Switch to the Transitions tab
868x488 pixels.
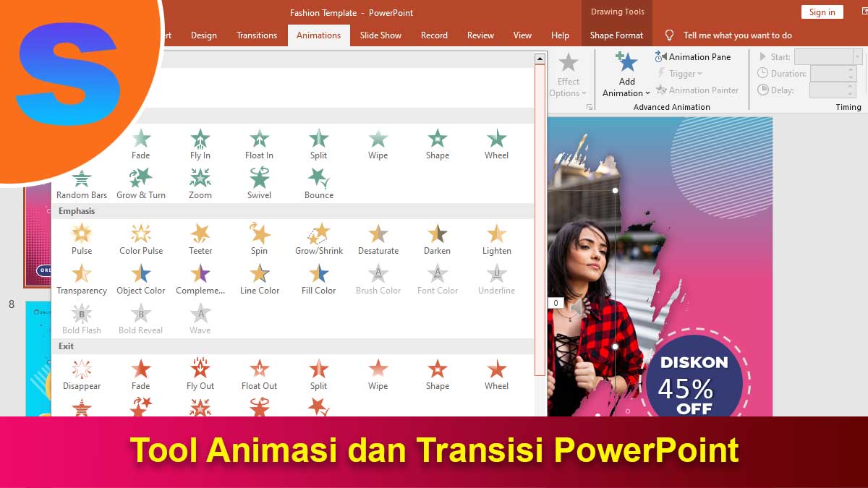point(257,35)
